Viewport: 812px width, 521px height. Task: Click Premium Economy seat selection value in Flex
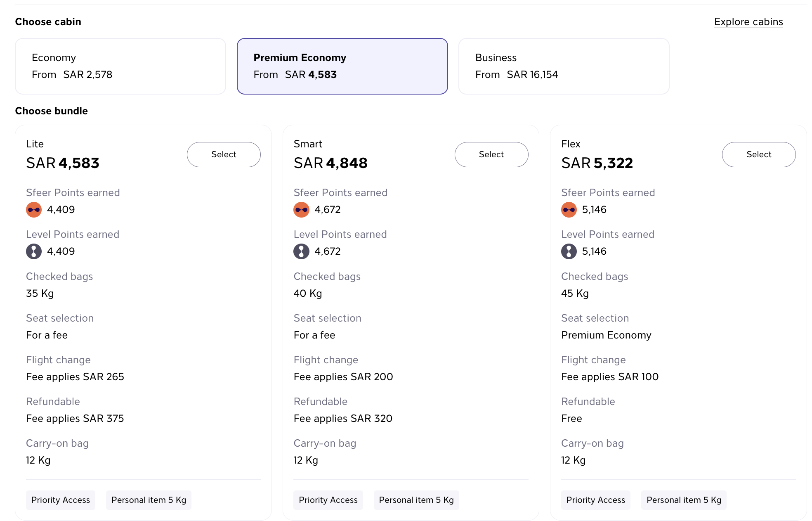pyautogui.click(x=606, y=335)
